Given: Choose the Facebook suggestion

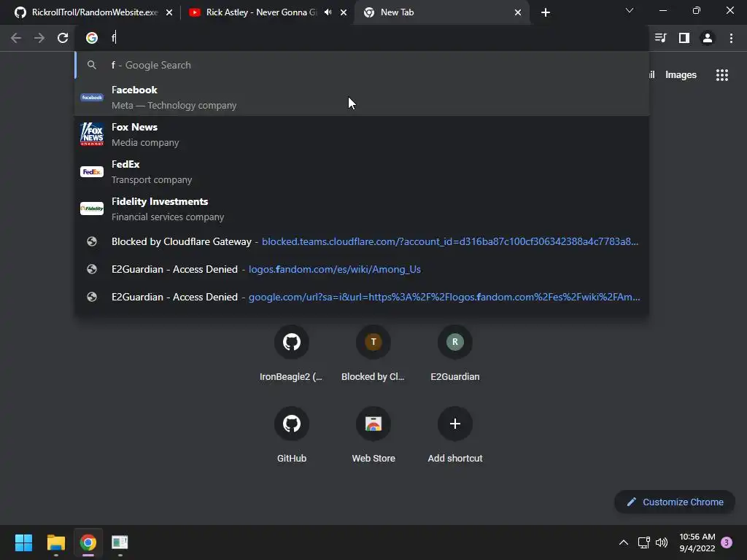Looking at the screenshot, I should click(362, 98).
